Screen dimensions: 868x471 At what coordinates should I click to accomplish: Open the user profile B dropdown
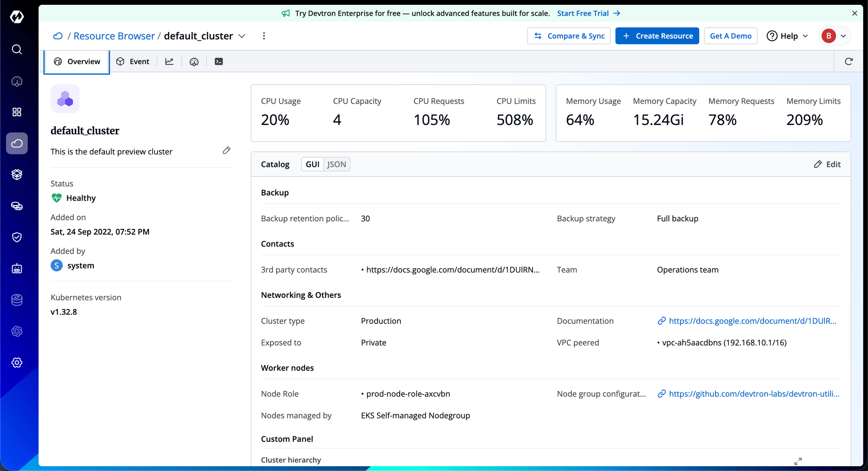(835, 36)
